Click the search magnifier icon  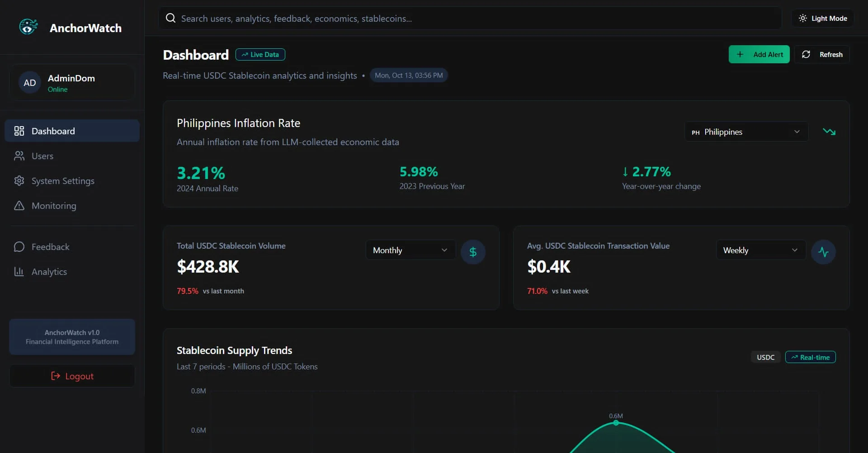point(170,18)
